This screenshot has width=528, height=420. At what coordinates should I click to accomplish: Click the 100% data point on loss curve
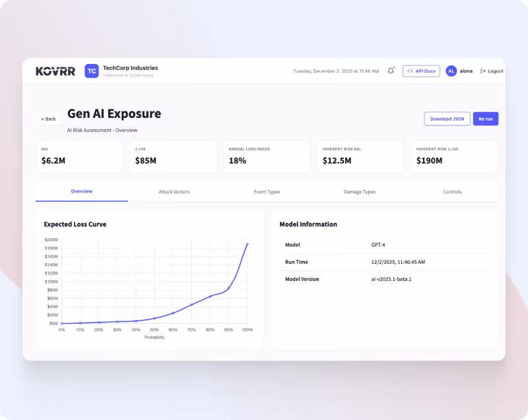tap(247, 244)
